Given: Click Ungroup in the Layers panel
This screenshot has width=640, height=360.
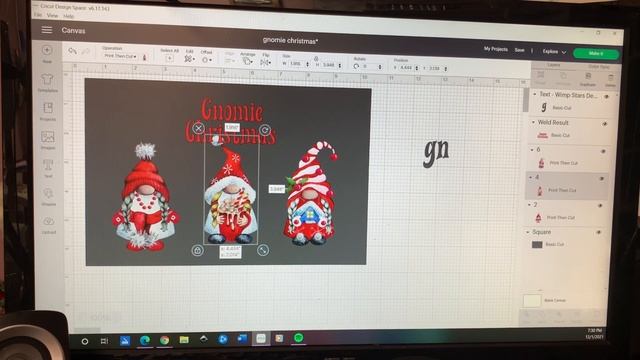Looking at the screenshot, I should tap(563, 78).
